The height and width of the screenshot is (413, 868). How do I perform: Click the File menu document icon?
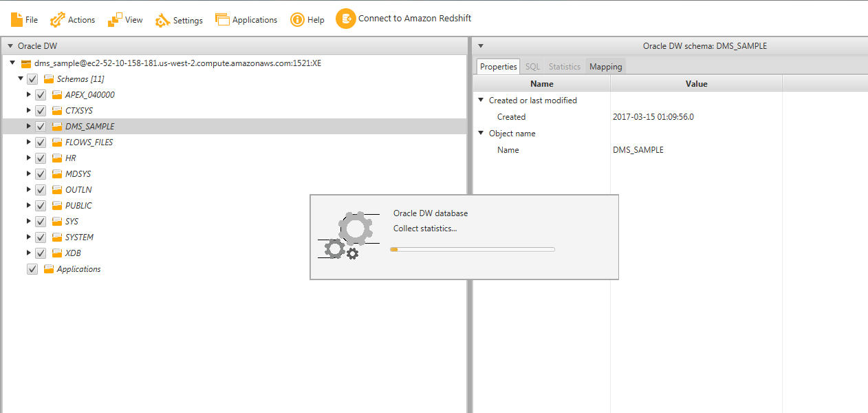[x=17, y=19]
